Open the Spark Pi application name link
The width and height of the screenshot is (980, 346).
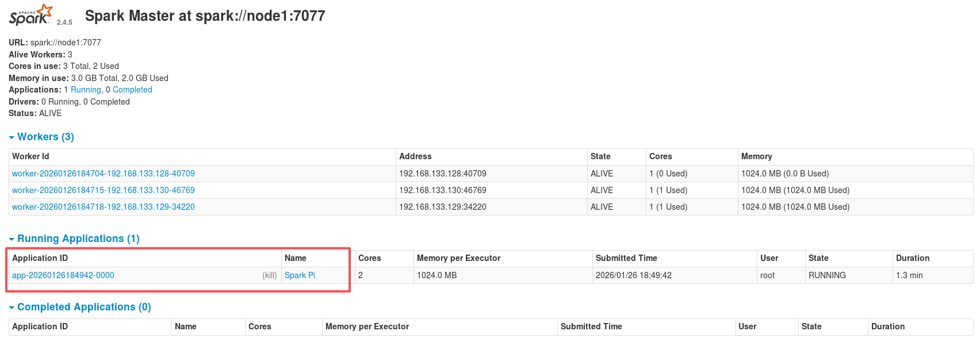[300, 275]
